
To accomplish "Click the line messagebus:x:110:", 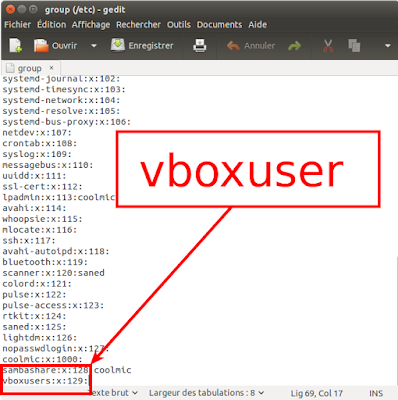I will coord(48,165).
